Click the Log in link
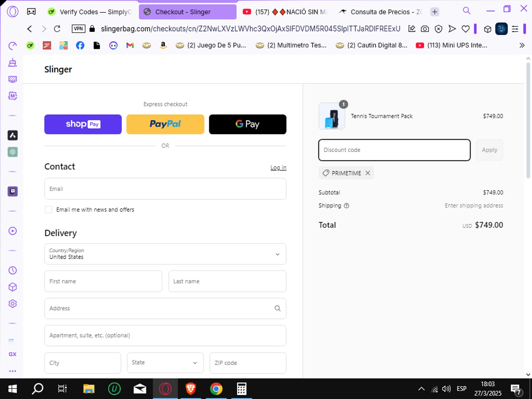 (x=278, y=167)
